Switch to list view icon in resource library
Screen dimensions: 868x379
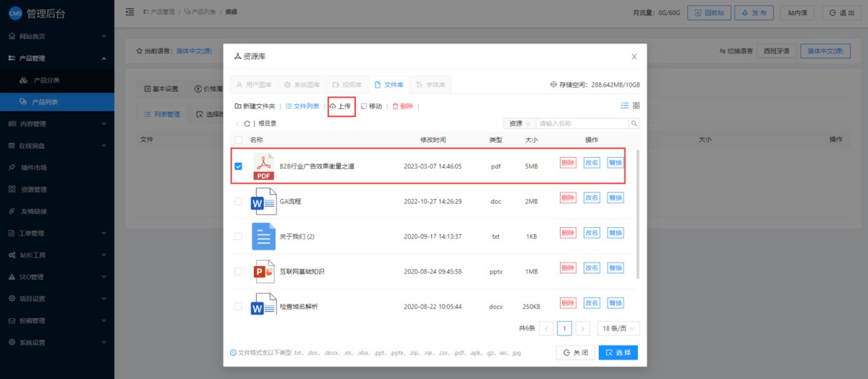click(625, 106)
